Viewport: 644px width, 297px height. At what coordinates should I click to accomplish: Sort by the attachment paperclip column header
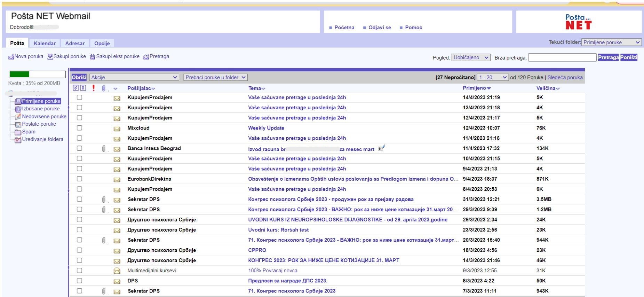pos(104,88)
